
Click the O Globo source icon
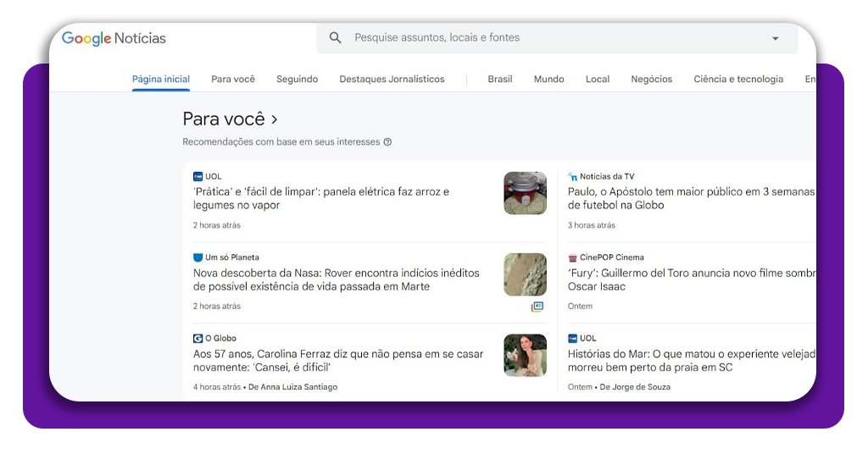point(198,338)
